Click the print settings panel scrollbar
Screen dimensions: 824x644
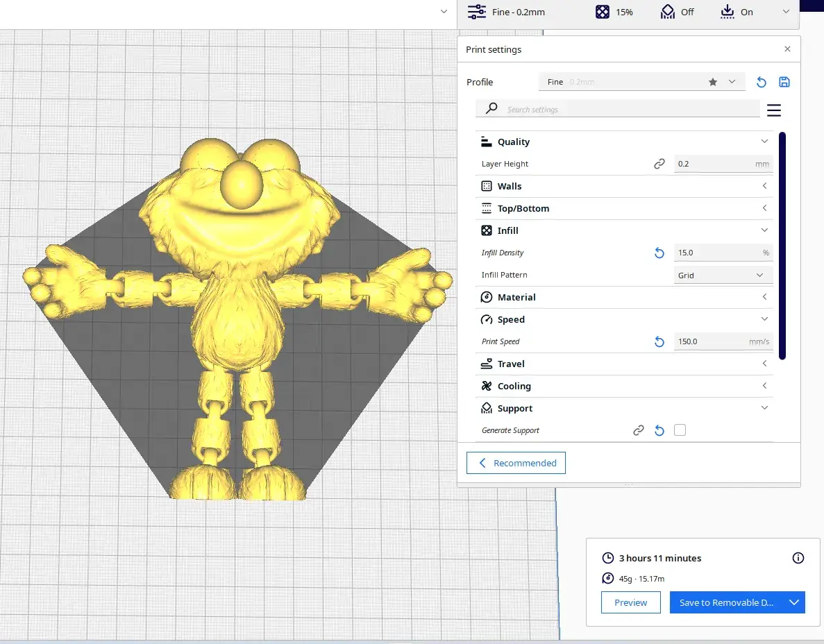point(782,246)
